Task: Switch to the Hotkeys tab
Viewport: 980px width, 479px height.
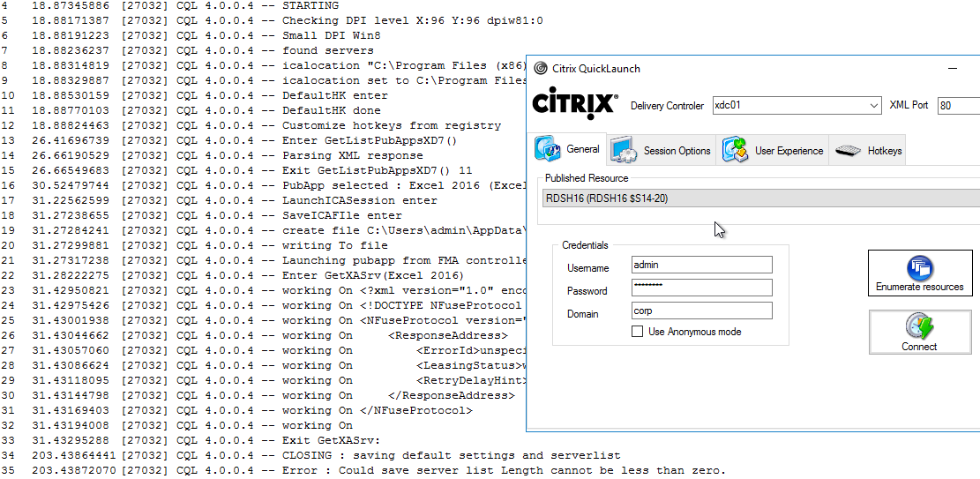Action: [x=867, y=151]
